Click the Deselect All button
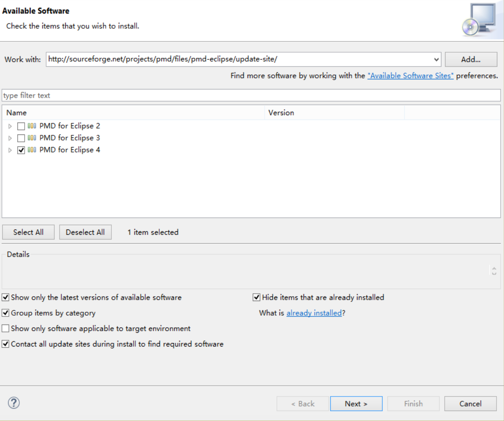504x421 pixels. tap(85, 232)
